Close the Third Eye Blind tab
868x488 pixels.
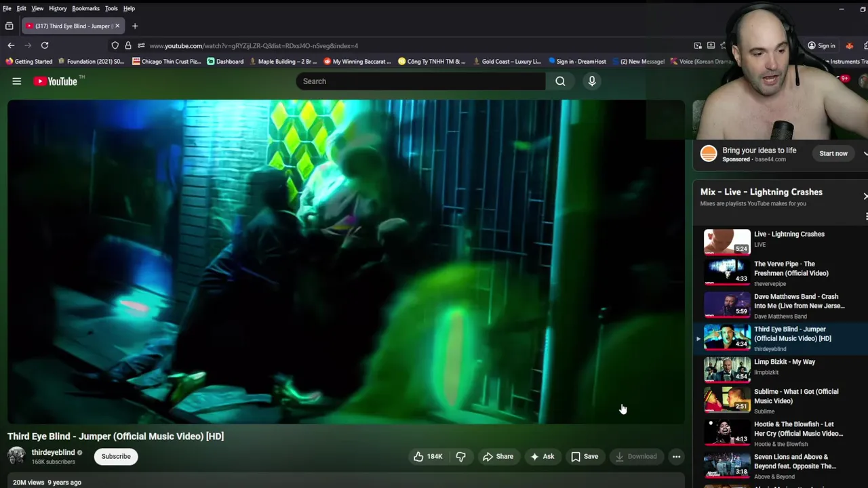[x=117, y=26]
